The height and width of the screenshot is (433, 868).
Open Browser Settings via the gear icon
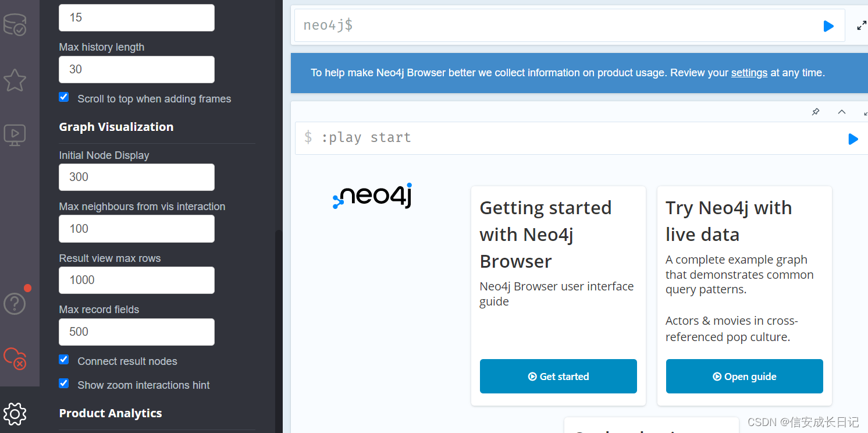click(x=15, y=414)
